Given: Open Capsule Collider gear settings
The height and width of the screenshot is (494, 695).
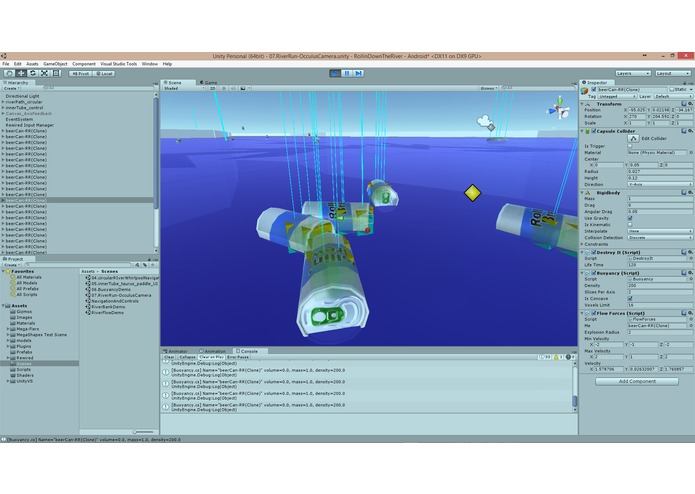Looking at the screenshot, I should click(x=690, y=131).
